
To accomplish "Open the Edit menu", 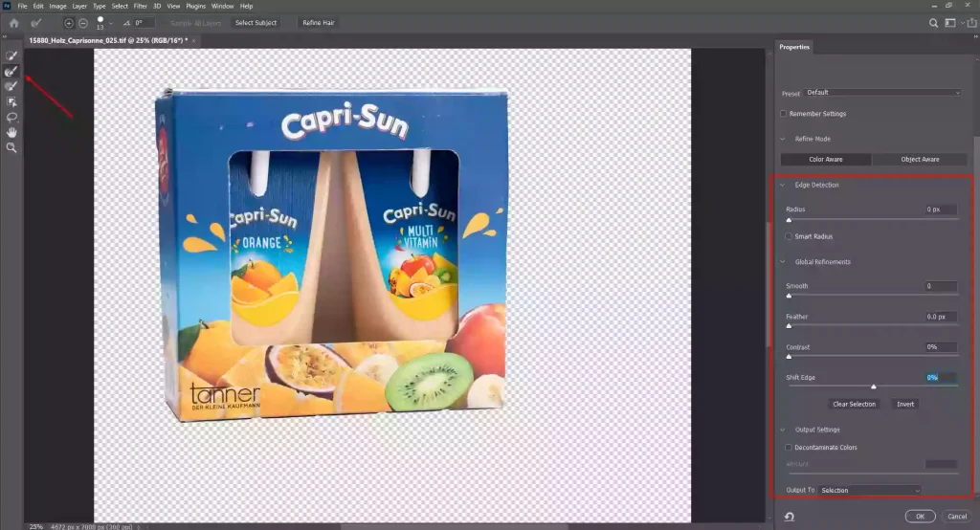I will (x=38, y=7).
